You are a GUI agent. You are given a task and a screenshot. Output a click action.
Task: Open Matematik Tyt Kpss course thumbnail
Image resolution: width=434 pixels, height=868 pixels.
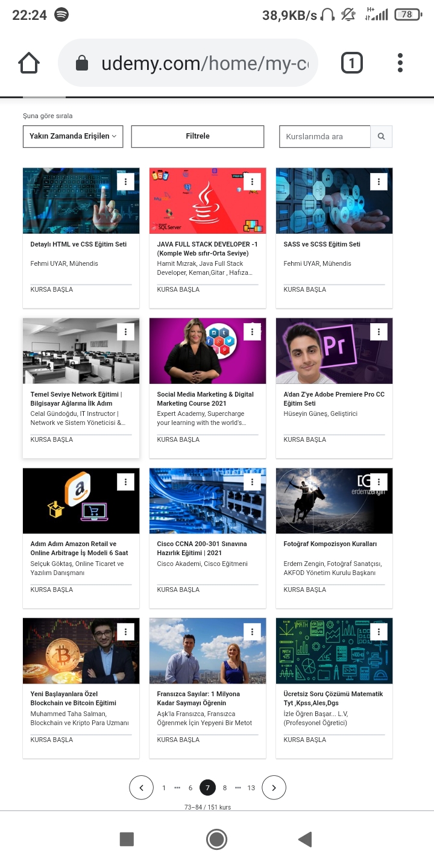click(x=334, y=651)
